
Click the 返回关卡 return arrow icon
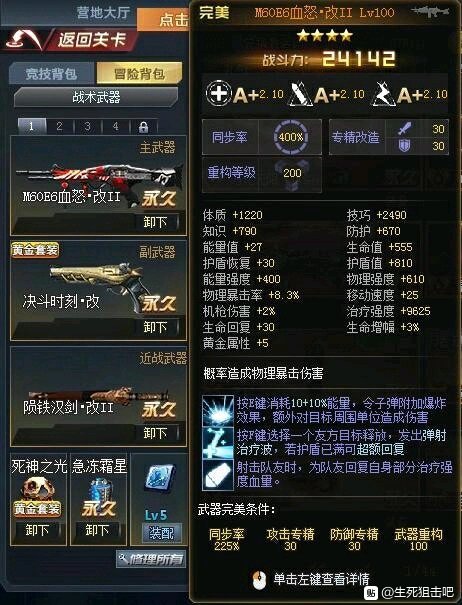pyautogui.click(x=24, y=40)
